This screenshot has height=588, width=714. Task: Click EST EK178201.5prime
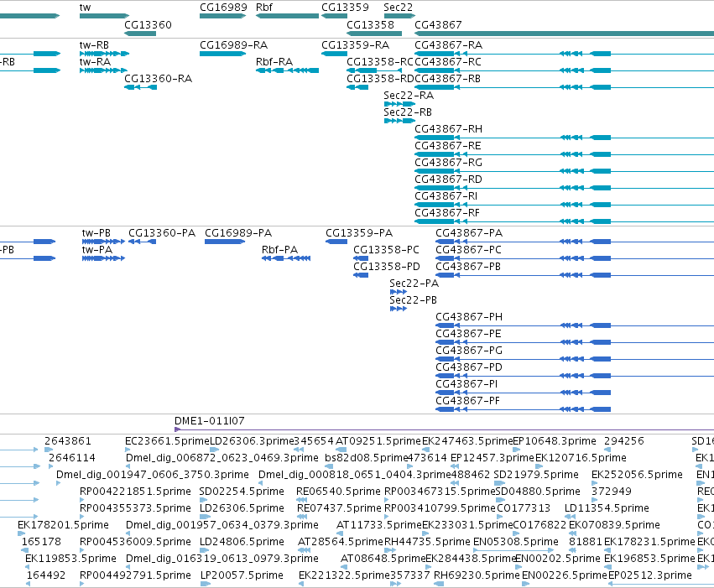[63, 526]
